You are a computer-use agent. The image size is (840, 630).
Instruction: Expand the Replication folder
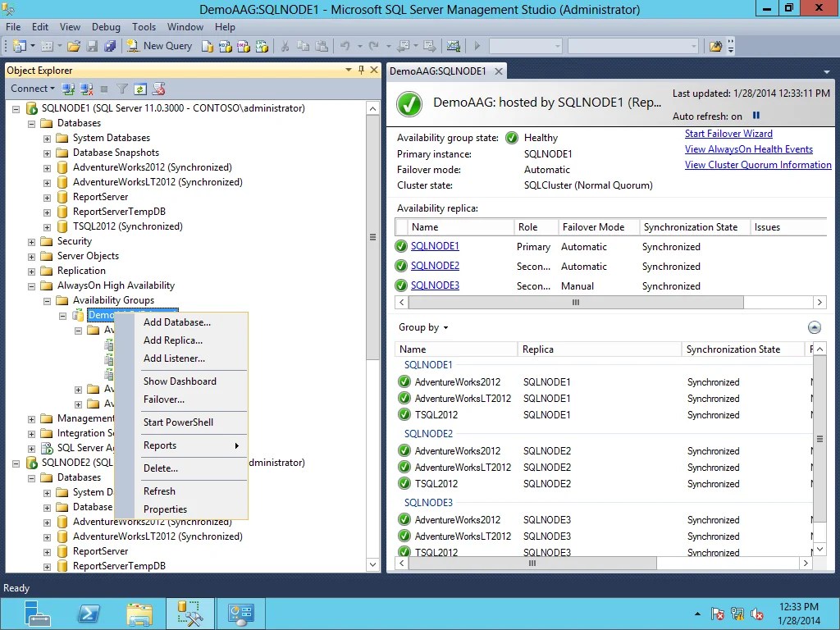[32, 272]
